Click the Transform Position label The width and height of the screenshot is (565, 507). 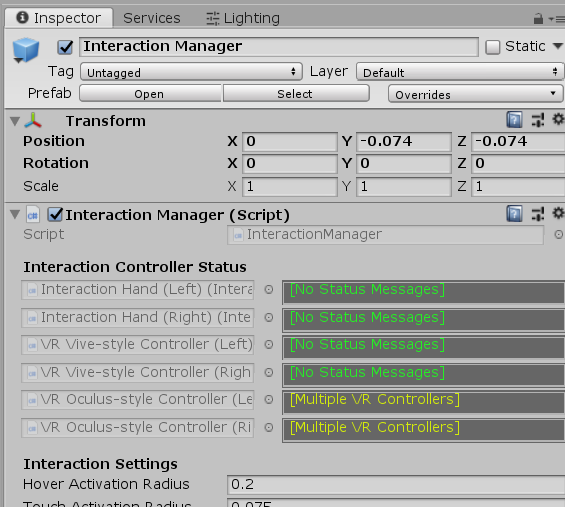[54, 141]
